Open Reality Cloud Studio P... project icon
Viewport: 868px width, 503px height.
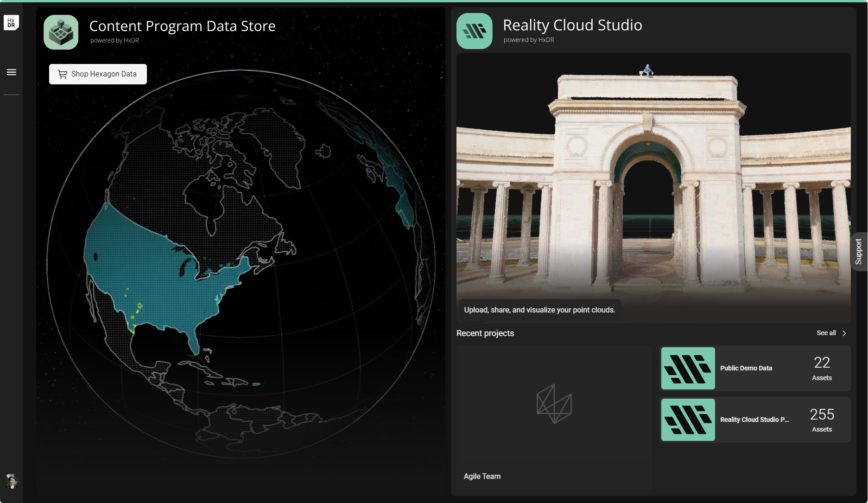coord(688,420)
